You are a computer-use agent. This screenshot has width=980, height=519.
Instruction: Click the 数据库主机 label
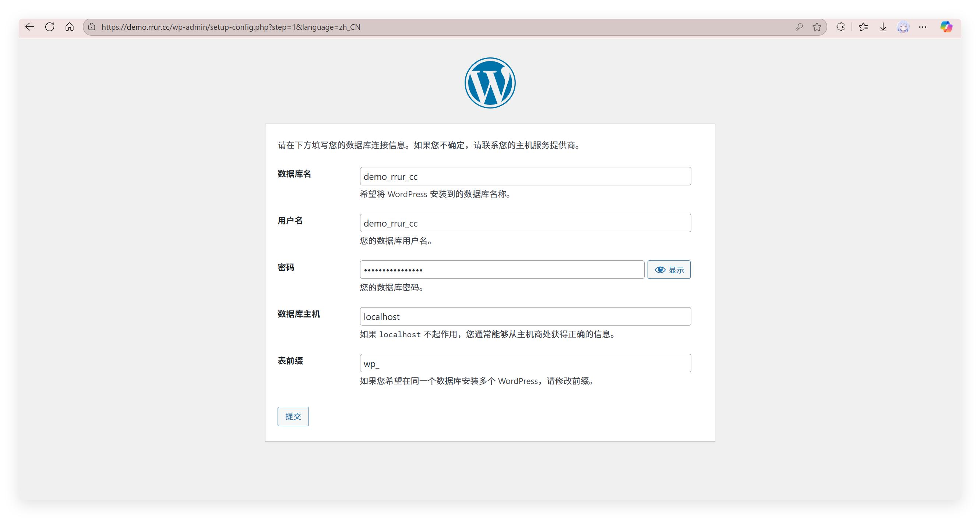[x=299, y=314]
